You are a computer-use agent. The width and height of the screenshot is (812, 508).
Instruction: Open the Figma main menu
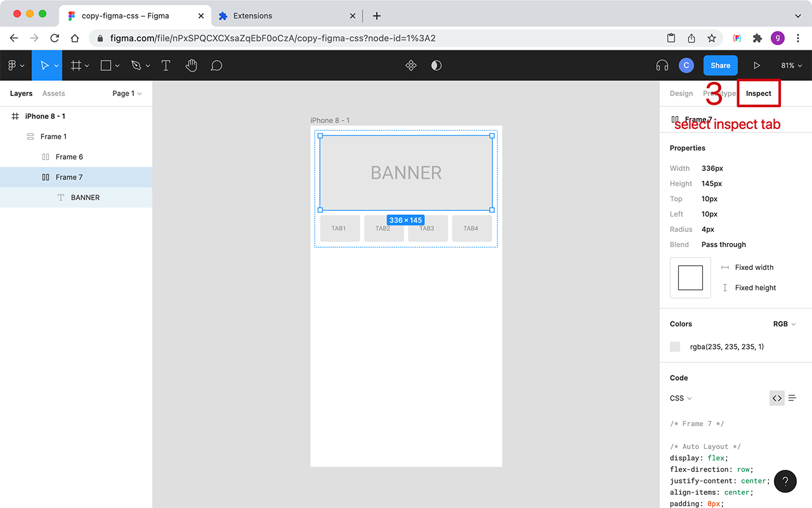pyautogui.click(x=13, y=65)
